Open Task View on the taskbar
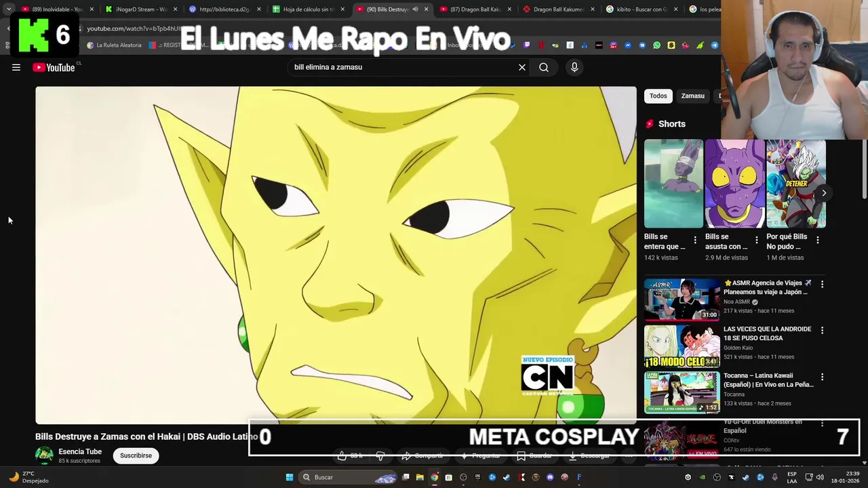 406,477
